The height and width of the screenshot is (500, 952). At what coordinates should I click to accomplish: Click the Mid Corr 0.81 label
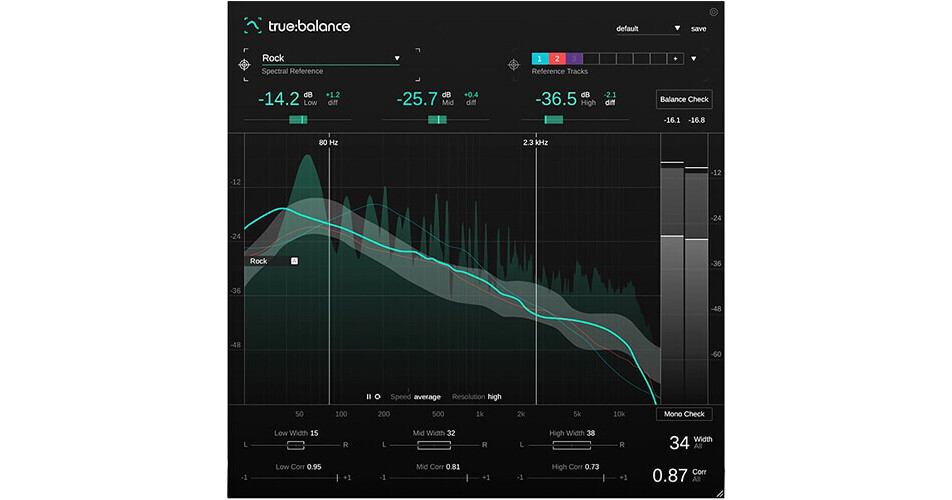point(438,467)
